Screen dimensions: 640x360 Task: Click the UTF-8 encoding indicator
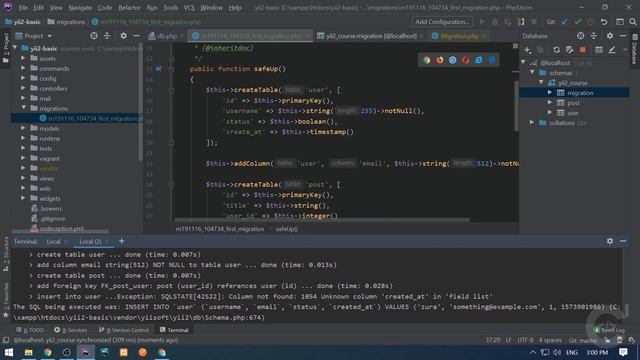pos(525,340)
